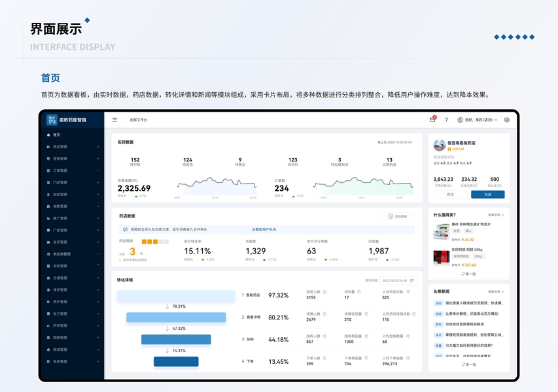Click the 门店管理 sidebar icon

48,182
